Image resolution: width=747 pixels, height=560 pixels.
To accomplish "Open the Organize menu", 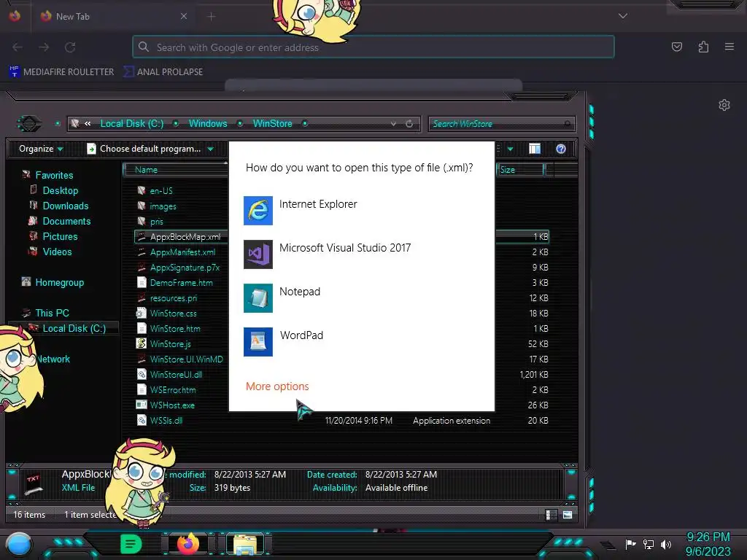I will [41, 149].
